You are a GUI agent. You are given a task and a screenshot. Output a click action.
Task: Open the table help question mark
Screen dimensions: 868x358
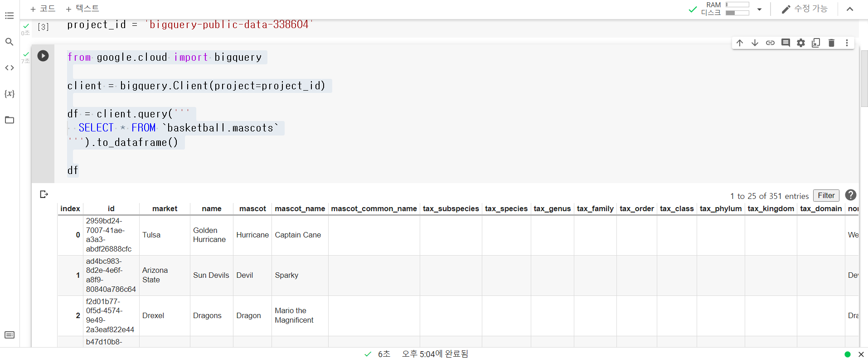pos(851,195)
